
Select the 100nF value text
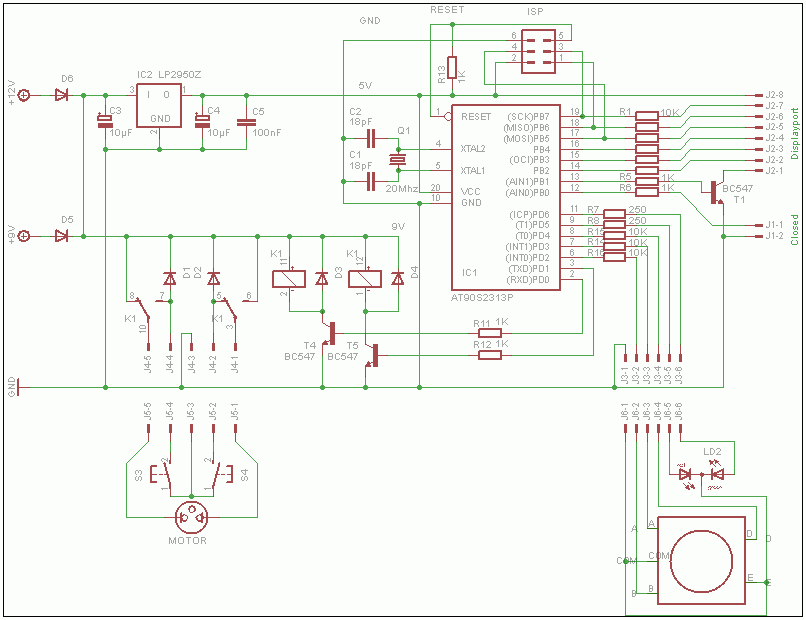coord(267,133)
